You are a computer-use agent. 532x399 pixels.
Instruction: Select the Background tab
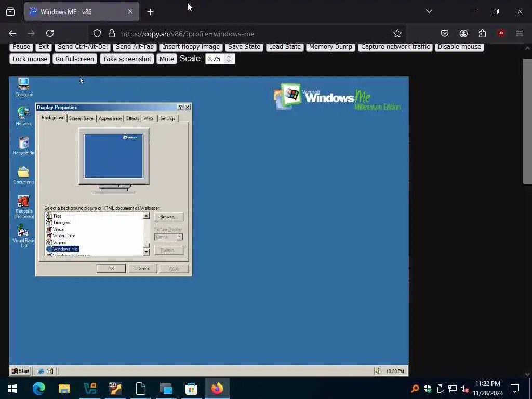53,118
